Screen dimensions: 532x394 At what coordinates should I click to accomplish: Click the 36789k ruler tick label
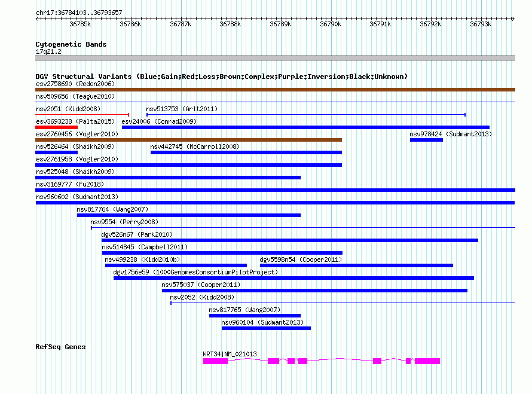pos(280,24)
